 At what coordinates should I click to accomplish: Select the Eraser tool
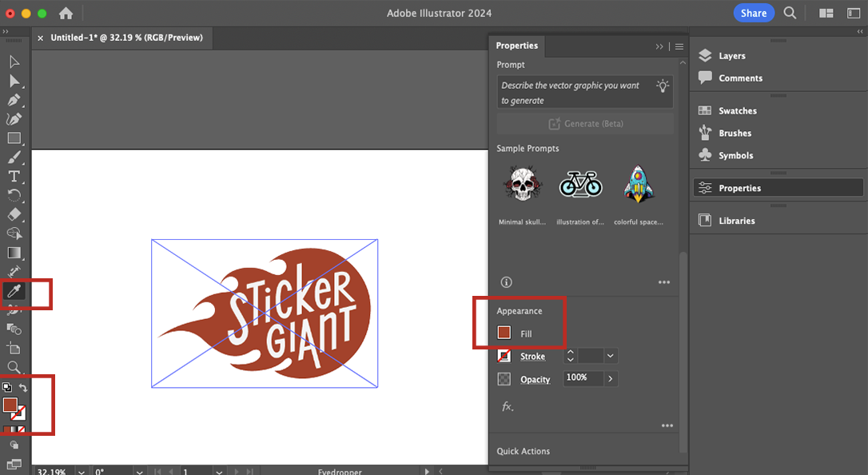pyautogui.click(x=14, y=214)
